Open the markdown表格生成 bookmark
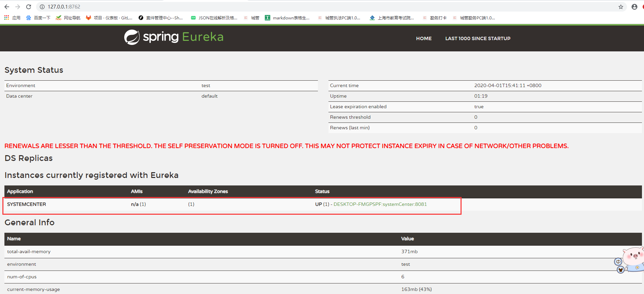Screen dimensions: 644x294 point(287,18)
